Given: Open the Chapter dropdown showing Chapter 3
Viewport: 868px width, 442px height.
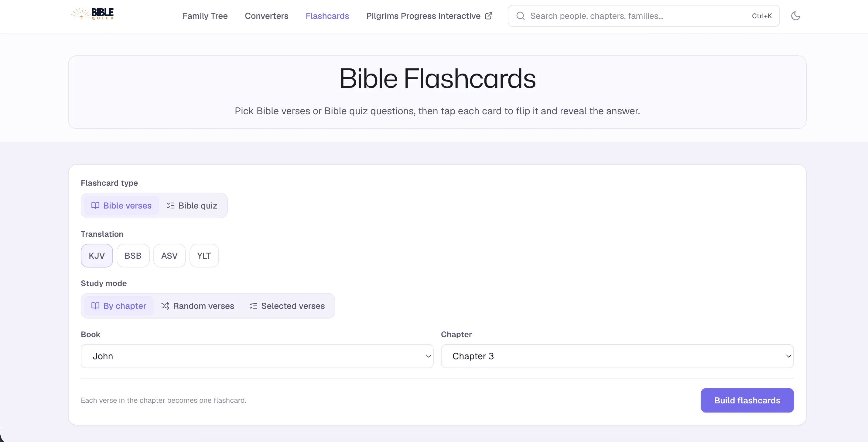Looking at the screenshot, I should 617,356.
